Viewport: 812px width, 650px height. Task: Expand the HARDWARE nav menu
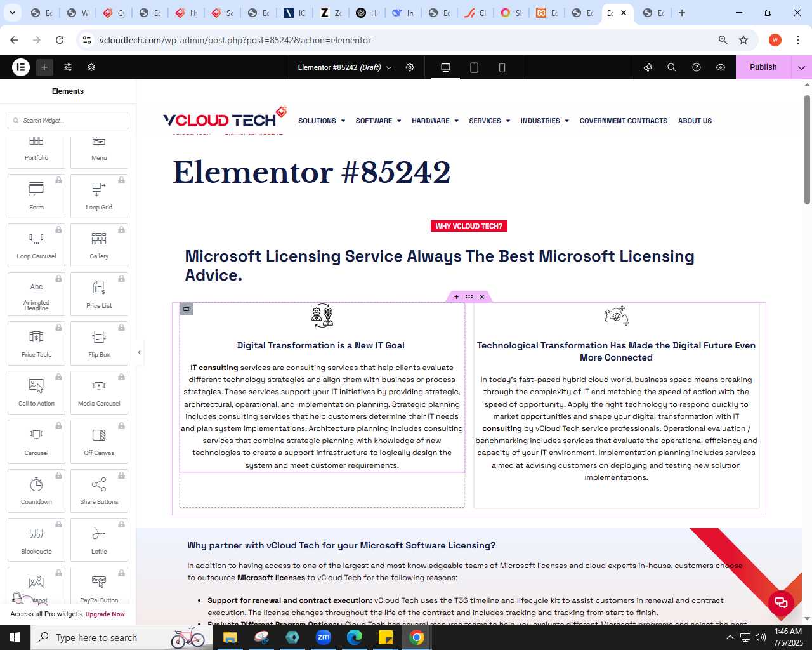tap(435, 121)
